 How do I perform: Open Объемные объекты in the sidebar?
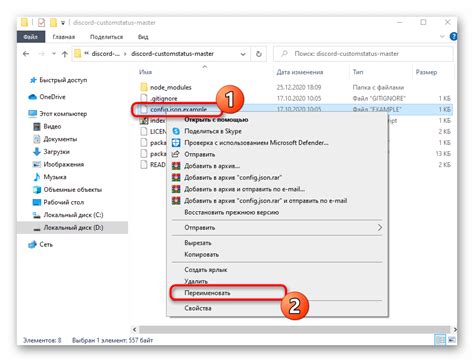click(73, 190)
